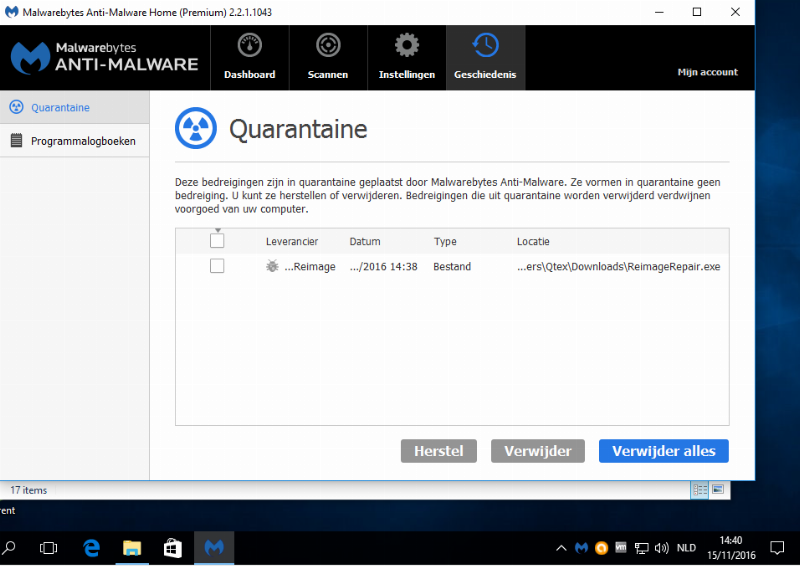This screenshot has width=800, height=566.
Task: Launch Microsoft Edge from the taskbar
Action: coord(91,548)
